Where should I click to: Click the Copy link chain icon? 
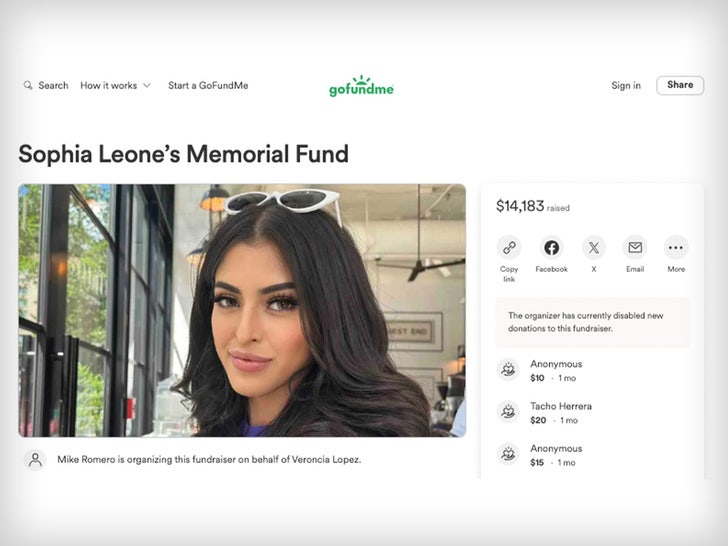pos(509,247)
